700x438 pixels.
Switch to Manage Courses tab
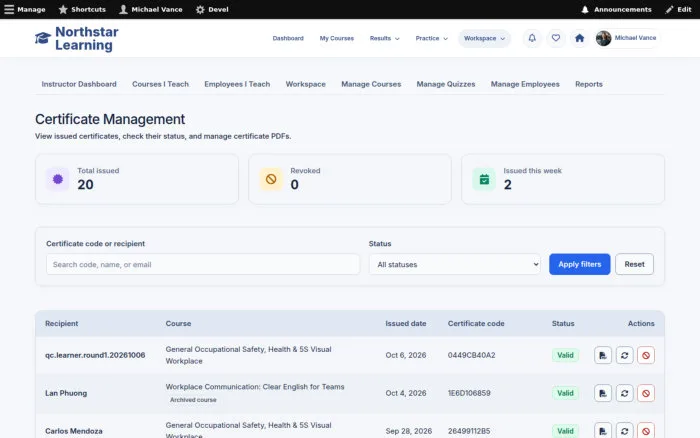point(371,84)
